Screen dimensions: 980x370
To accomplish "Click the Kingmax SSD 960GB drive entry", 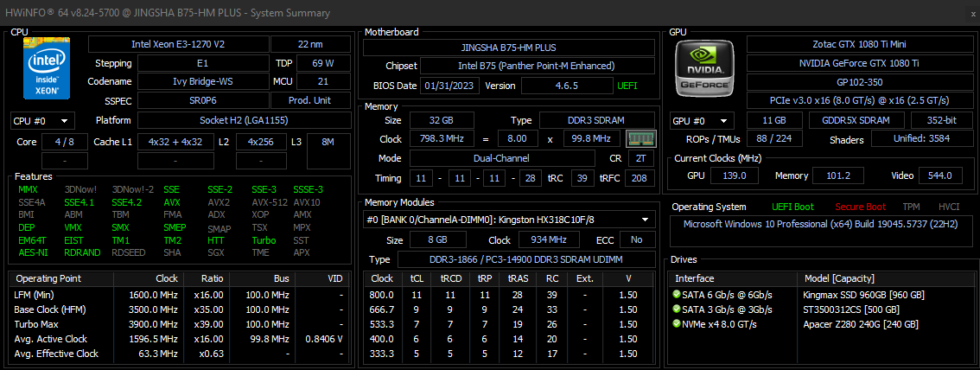I will (863, 295).
